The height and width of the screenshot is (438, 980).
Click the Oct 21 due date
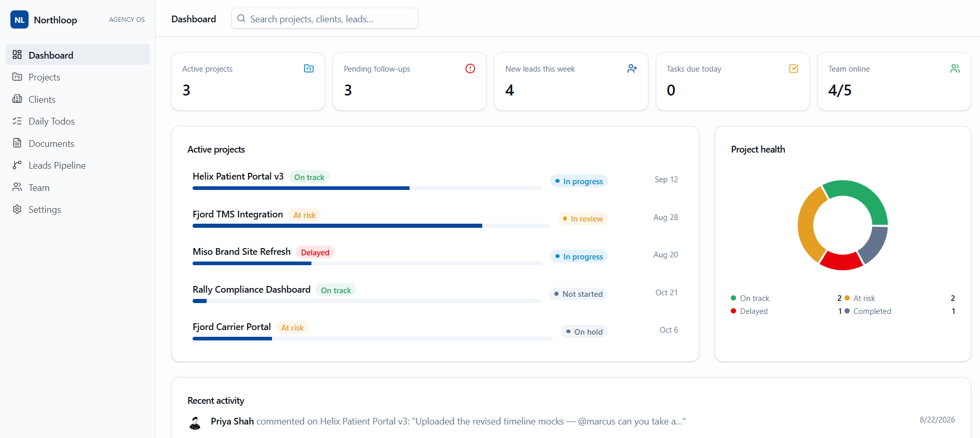click(666, 293)
